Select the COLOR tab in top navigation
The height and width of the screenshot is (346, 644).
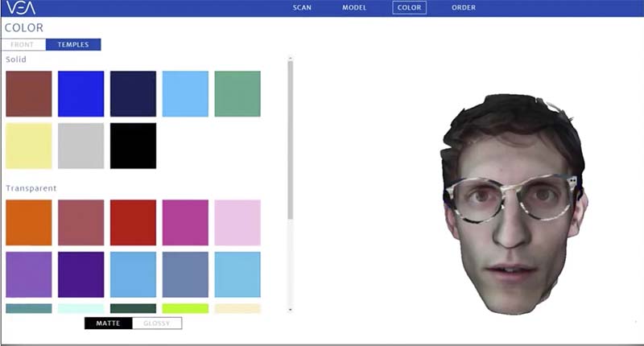pos(409,8)
